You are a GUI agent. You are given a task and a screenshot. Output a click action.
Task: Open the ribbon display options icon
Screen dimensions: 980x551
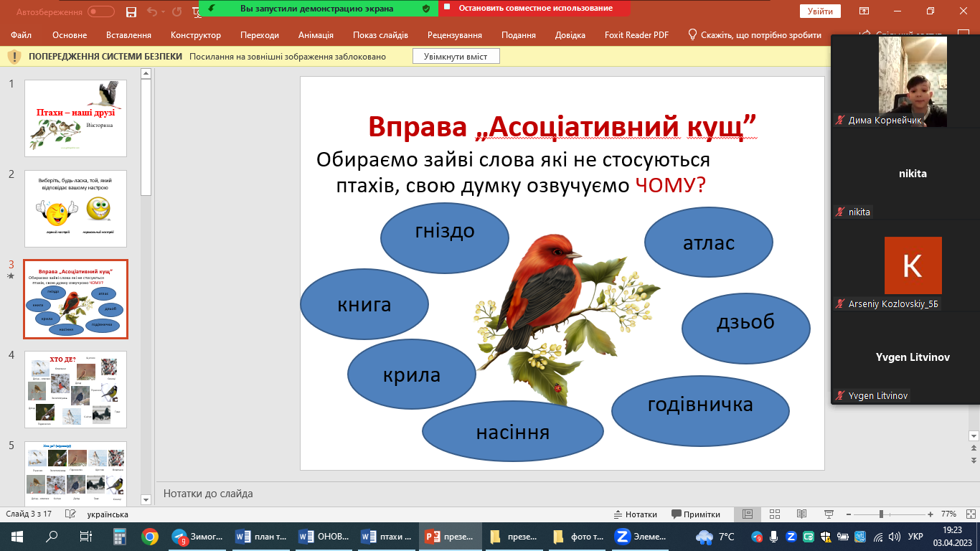point(864,11)
